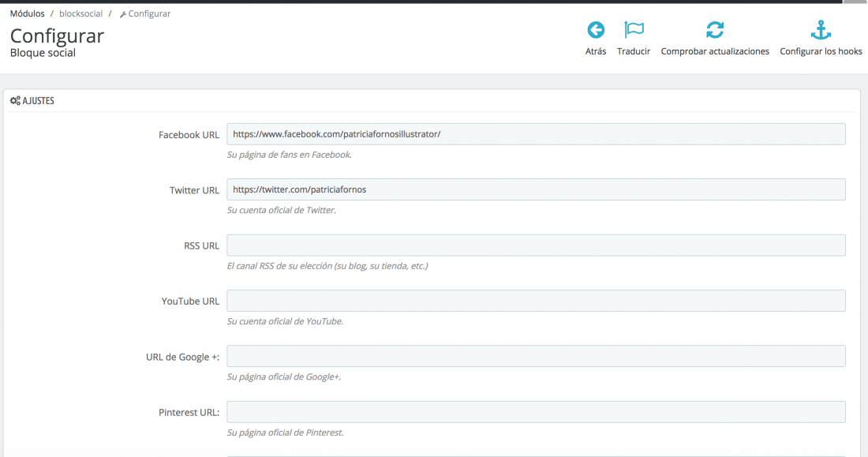Click the Atrás label text
Image resolution: width=868 pixels, height=457 pixels.
pyautogui.click(x=596, y=51)
